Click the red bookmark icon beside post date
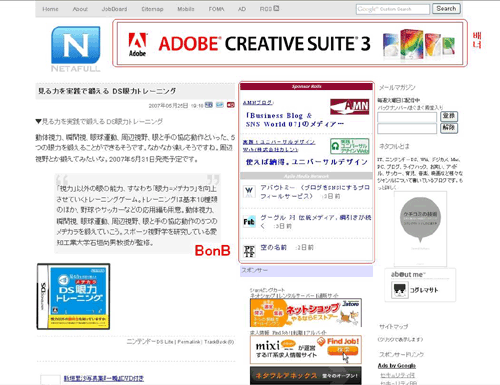This screenshot has width=500, height=385. [231, 105]
